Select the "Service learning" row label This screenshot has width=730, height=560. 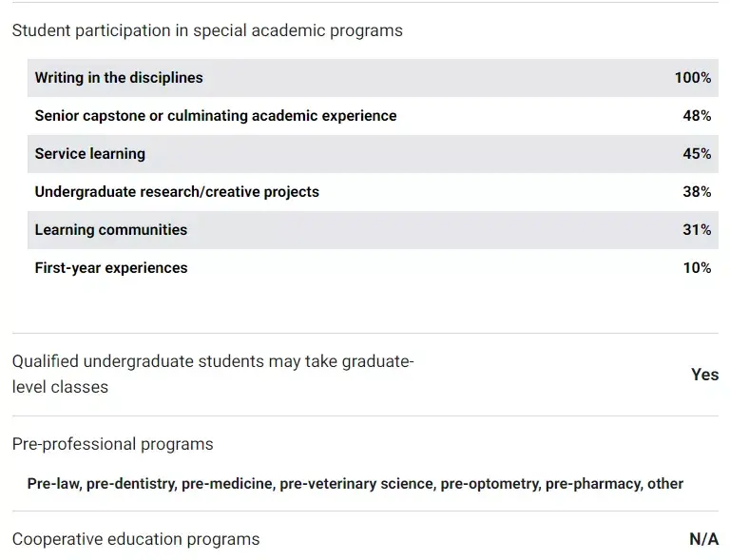[90, 154]
